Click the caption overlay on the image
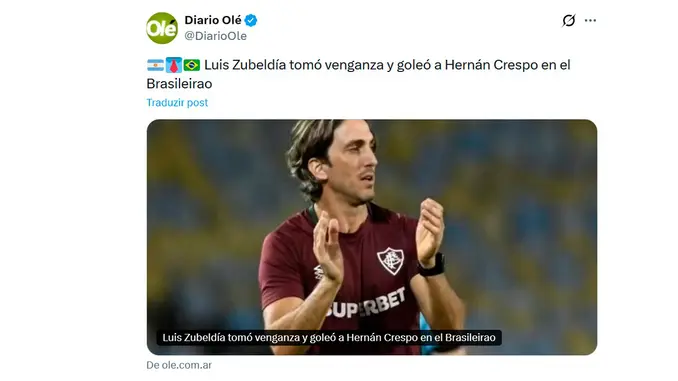Viewport: 678px width, 381px height. point(329,337)
